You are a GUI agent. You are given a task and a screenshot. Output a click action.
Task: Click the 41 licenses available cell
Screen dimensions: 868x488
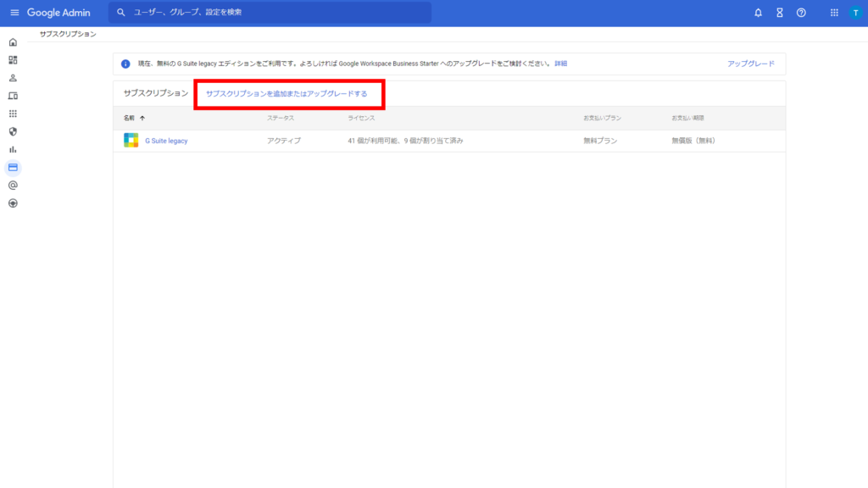(x=405, y=141)
